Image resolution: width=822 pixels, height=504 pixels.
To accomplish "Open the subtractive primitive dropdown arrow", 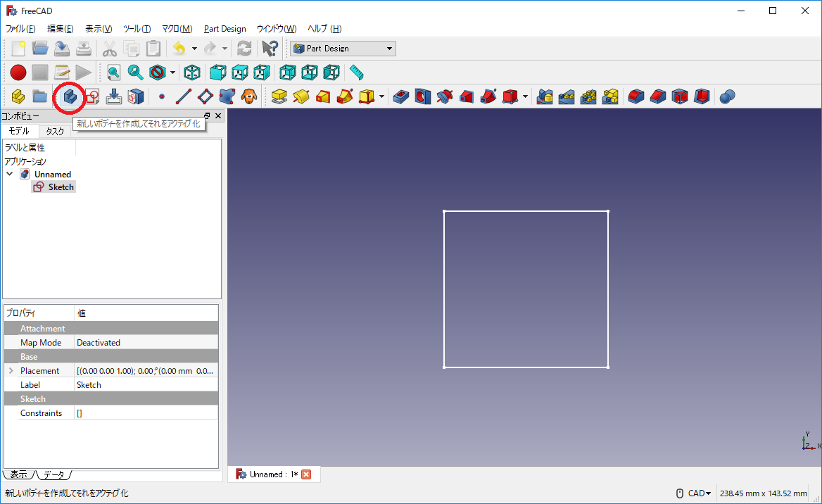I will tap(525, 96).
